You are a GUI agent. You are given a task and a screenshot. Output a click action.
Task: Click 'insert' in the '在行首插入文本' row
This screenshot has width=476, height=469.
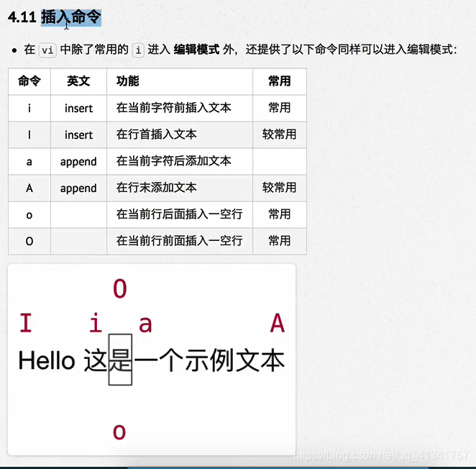(x=78, y=135)
